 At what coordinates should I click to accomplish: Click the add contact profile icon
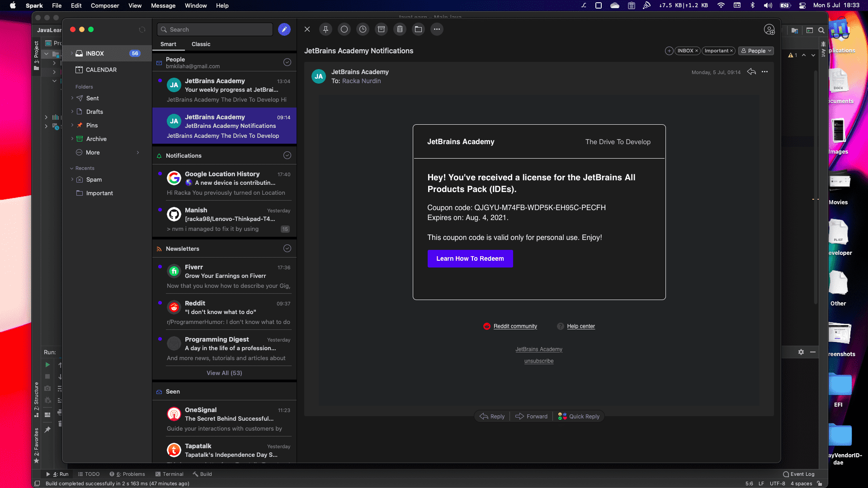click(769, 29)
